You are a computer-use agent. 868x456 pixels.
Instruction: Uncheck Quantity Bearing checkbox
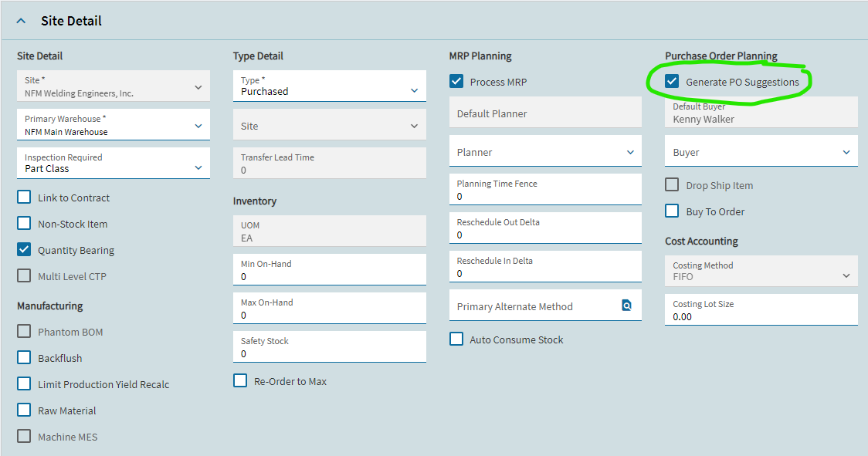coord(24,249)
